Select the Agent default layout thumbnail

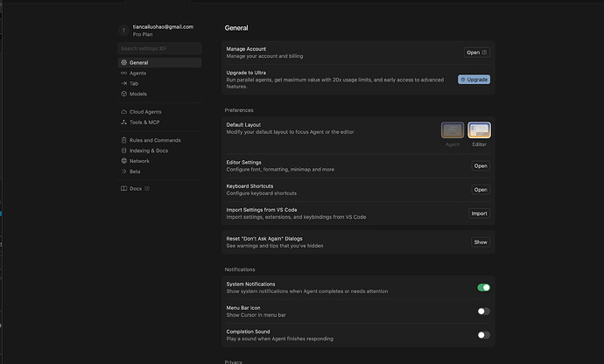(x=453, y=131)
